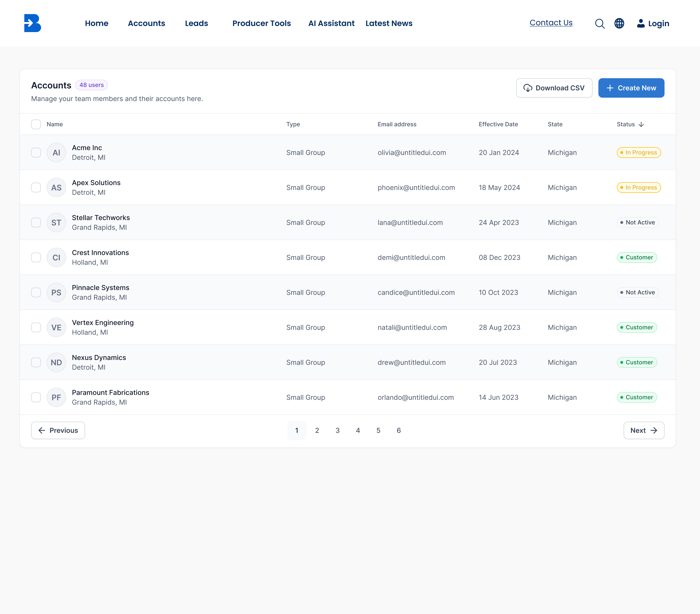This screenshot has height=614, width=700.
Task: Click the blue B logo icon
Action: [33, 23]
